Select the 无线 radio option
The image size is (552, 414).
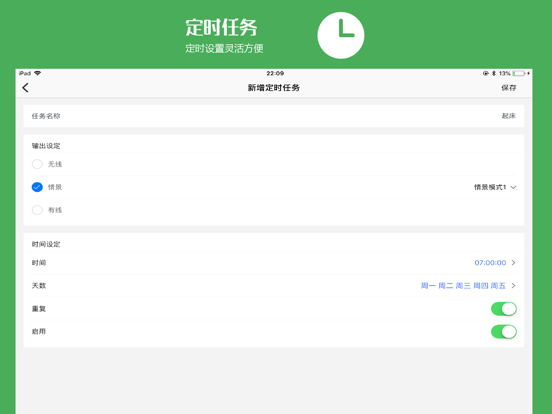[37, 164]
